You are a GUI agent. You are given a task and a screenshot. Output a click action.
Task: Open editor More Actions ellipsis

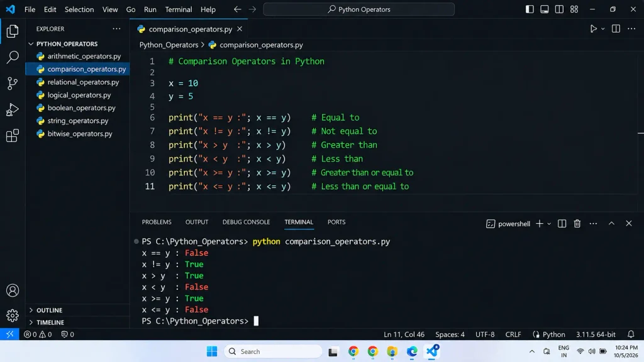(x=631, y=29)
